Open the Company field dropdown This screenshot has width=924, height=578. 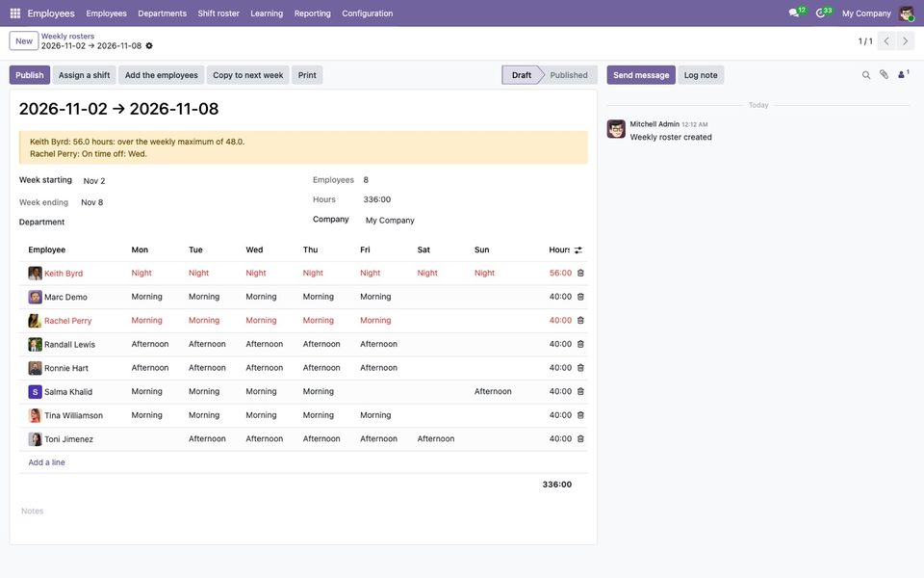[475, 220]
